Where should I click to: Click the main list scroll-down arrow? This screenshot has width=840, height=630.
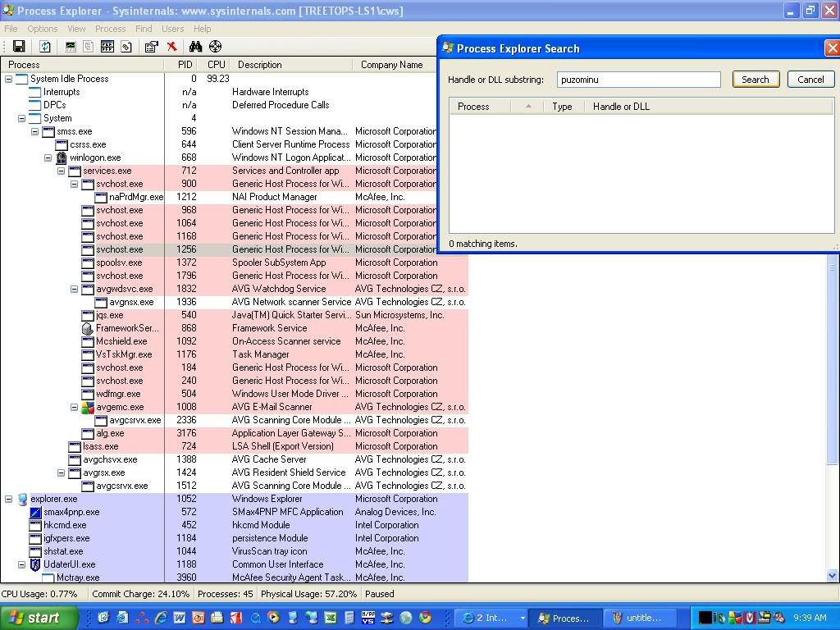(832, 576)
